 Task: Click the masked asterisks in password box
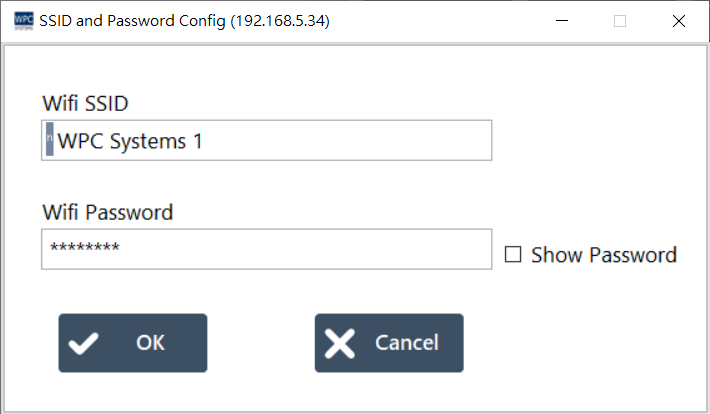pyautogui.click(x=84, y=249)
